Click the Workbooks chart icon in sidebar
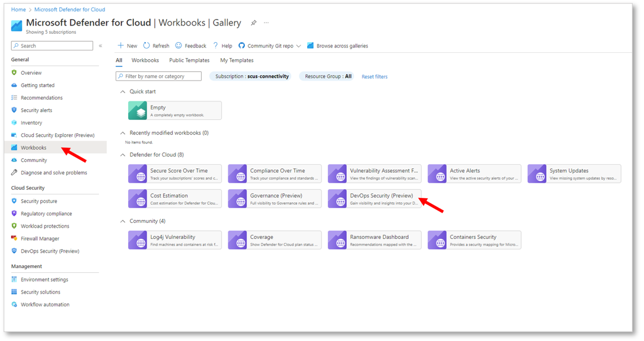Viewport: 644px width, 341px height. point(14,148)
